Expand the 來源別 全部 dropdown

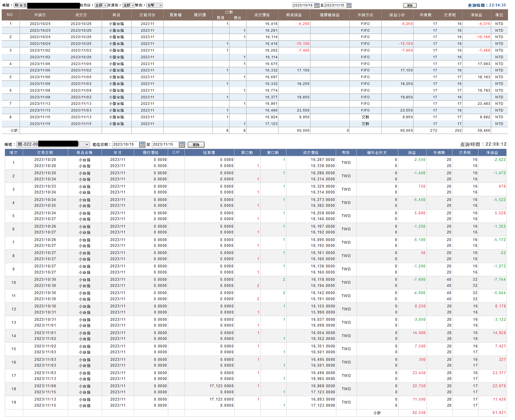129,5
